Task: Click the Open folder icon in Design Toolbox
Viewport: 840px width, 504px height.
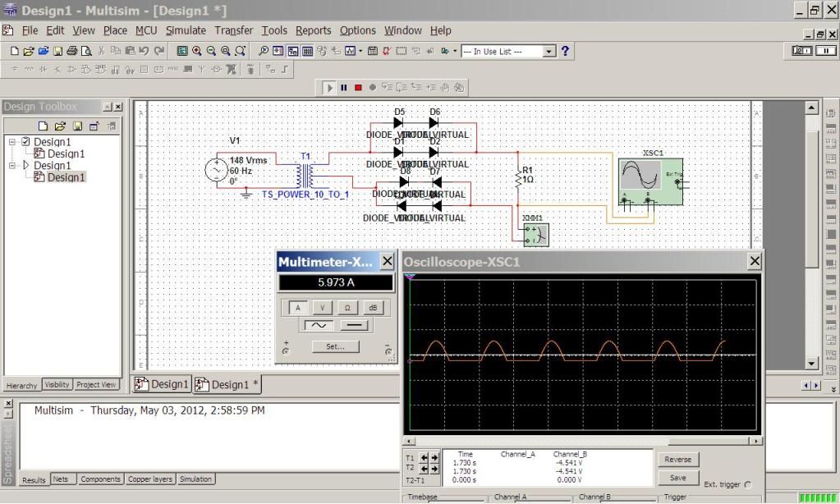Action: [x=60, y=126]
